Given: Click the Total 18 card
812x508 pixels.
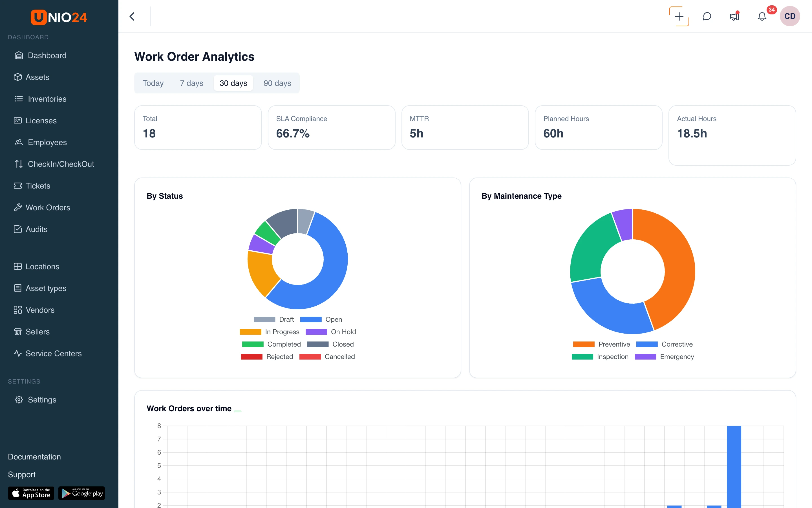Looking at the screenshot, I should point(198,127).
